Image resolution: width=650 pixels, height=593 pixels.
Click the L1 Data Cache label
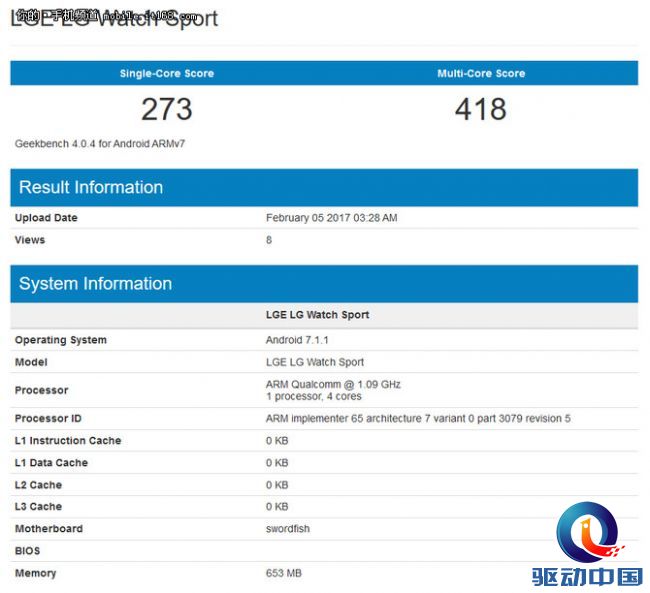coord(51,463)
